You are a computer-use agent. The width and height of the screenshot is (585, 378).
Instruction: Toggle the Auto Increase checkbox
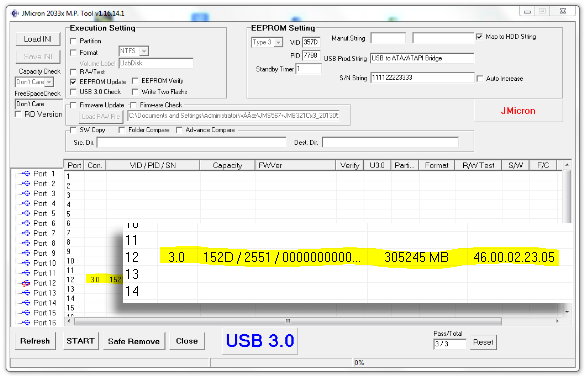point(480,78)
